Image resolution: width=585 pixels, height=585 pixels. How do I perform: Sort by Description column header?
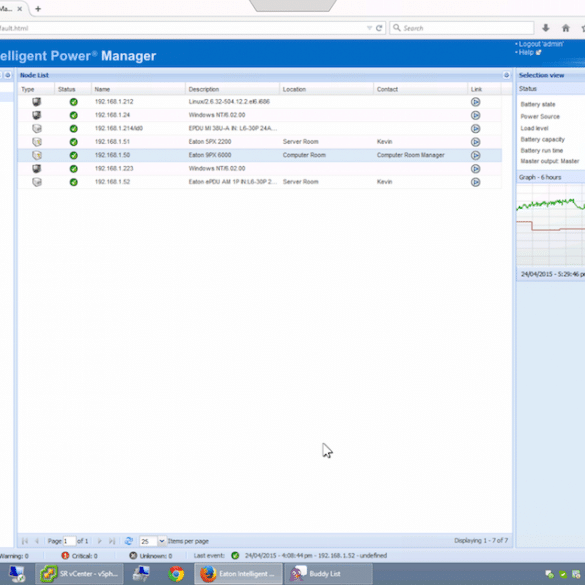[x=232, y=89]
